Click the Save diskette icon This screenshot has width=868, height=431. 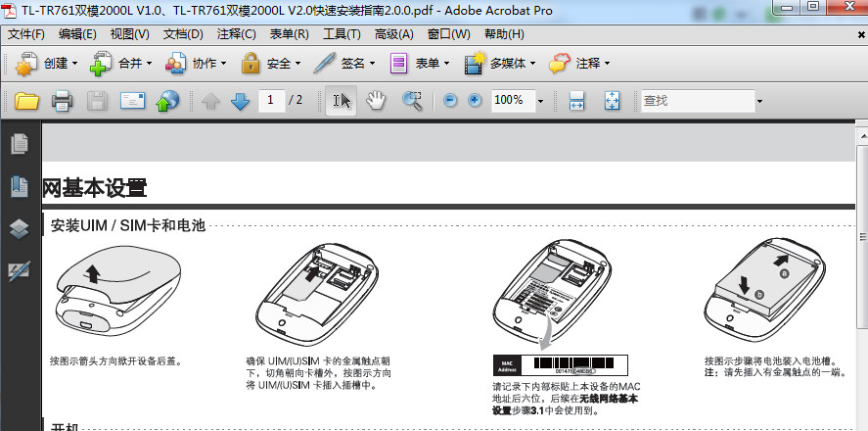coord(98,101)
